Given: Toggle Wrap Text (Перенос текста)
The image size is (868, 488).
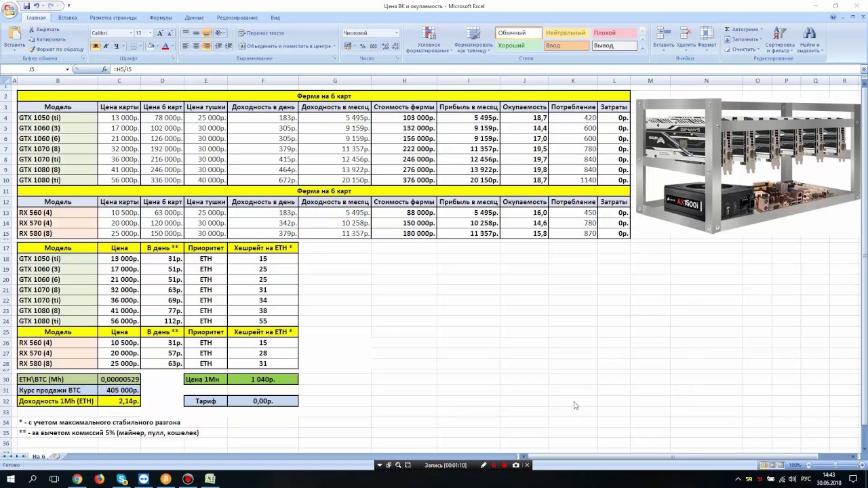Looking at the screenshot, I should tap(260, 33).
